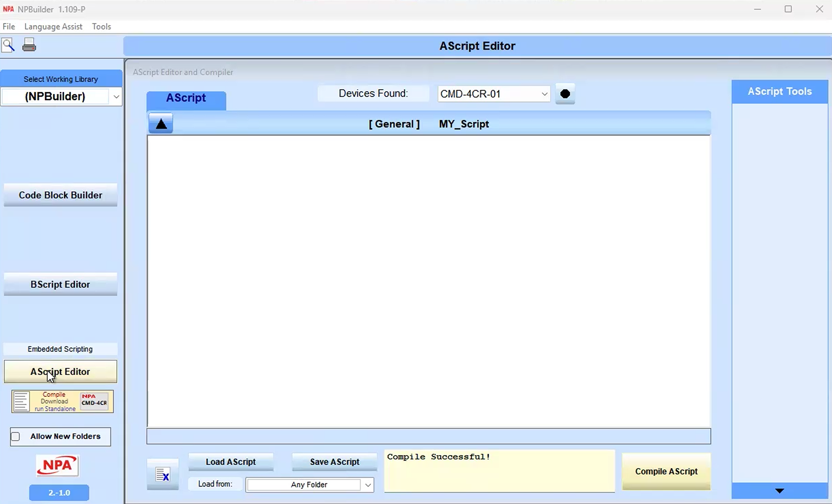Click the status bar below the editor
Image resolution: width=832 pixels, height=504 pixels.
pos(429,436)
